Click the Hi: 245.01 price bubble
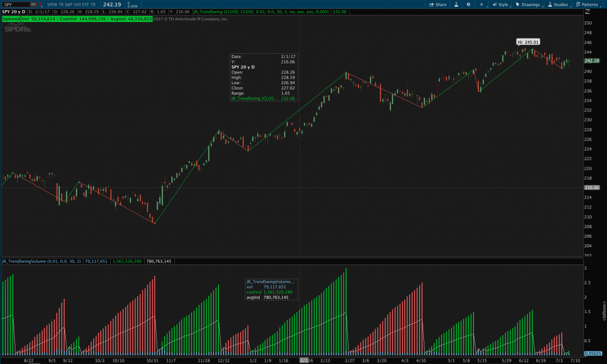Viewport: 607px width, 364px height. [x=527, y=42]
